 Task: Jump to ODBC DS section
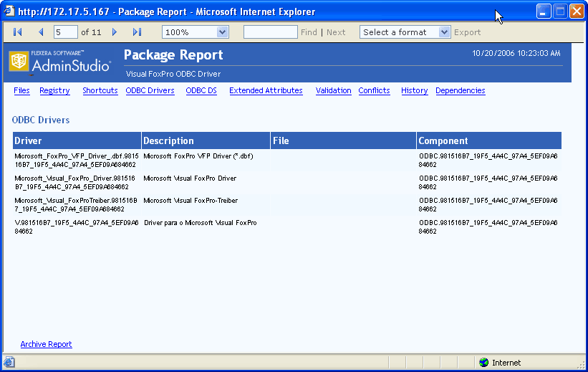pos(201,91)
